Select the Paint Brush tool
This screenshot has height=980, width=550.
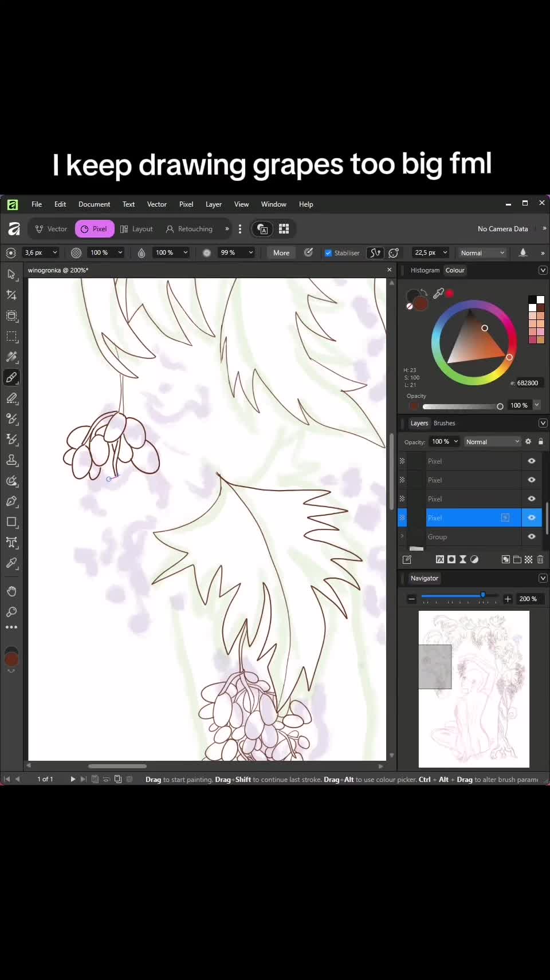[11, 378]
